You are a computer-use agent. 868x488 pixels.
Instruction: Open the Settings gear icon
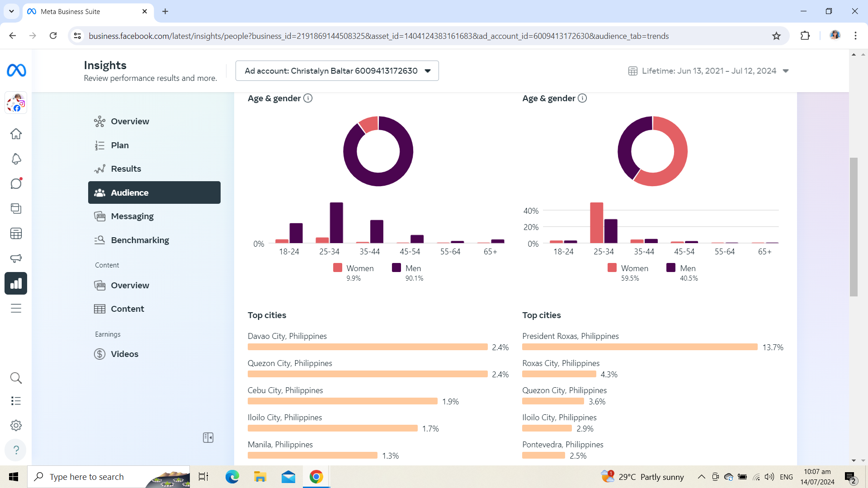coord(16,425)
